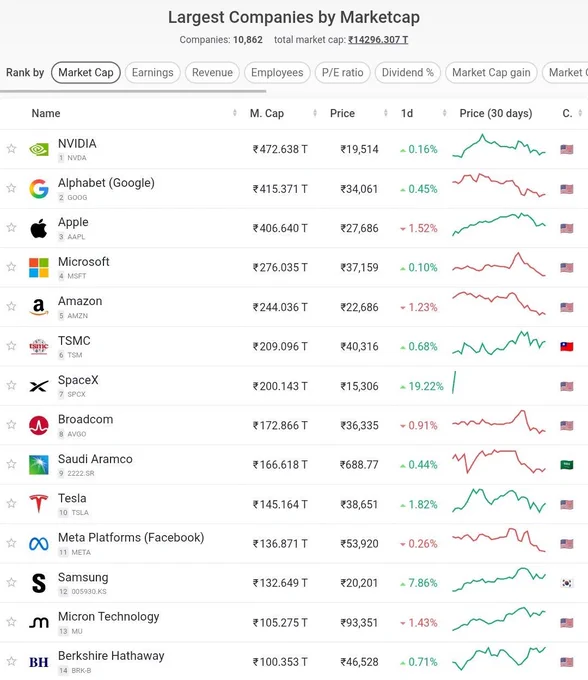Image resolution: width=588 pixels, height=680 pixels.
Task: Open the Tesla logo icon
Action: point(39,504)
